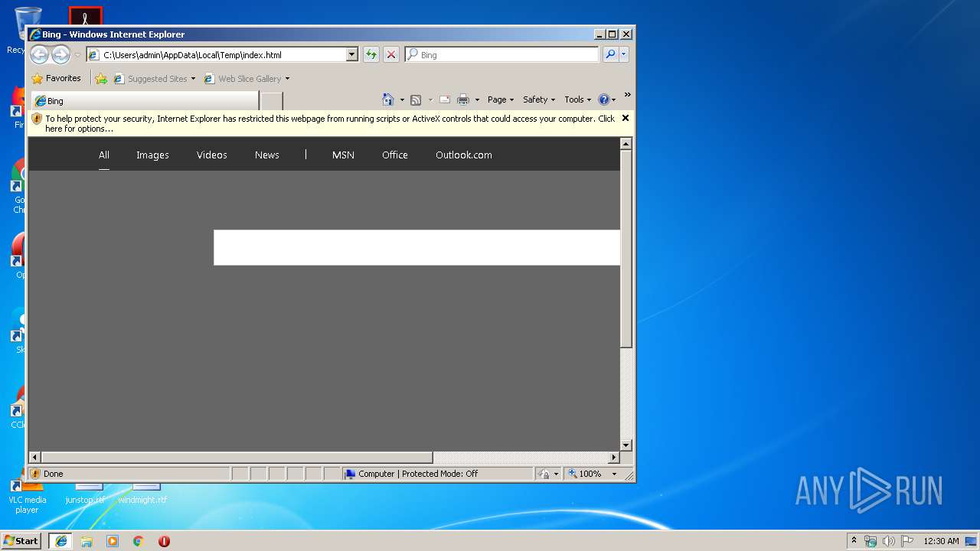The width and height of the screenshot is (980, 551).
Task: Click the Internet Explorer taskbar icon
Action: 60,541
